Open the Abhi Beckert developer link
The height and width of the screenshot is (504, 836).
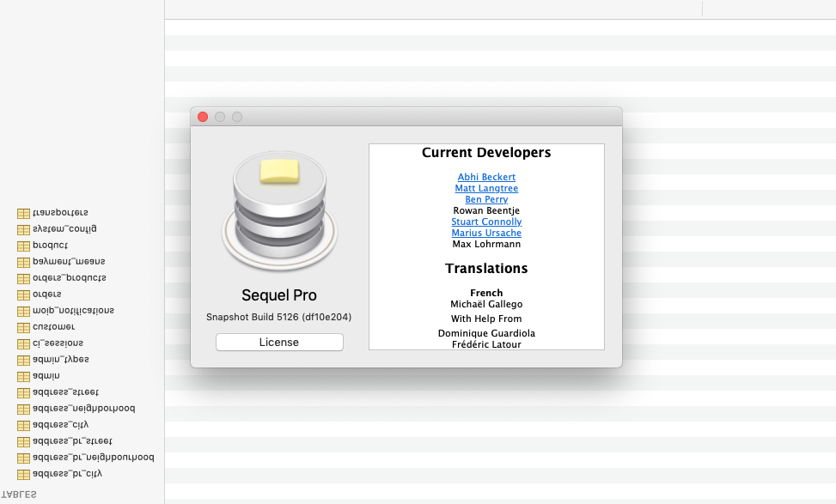click(486, 177)
